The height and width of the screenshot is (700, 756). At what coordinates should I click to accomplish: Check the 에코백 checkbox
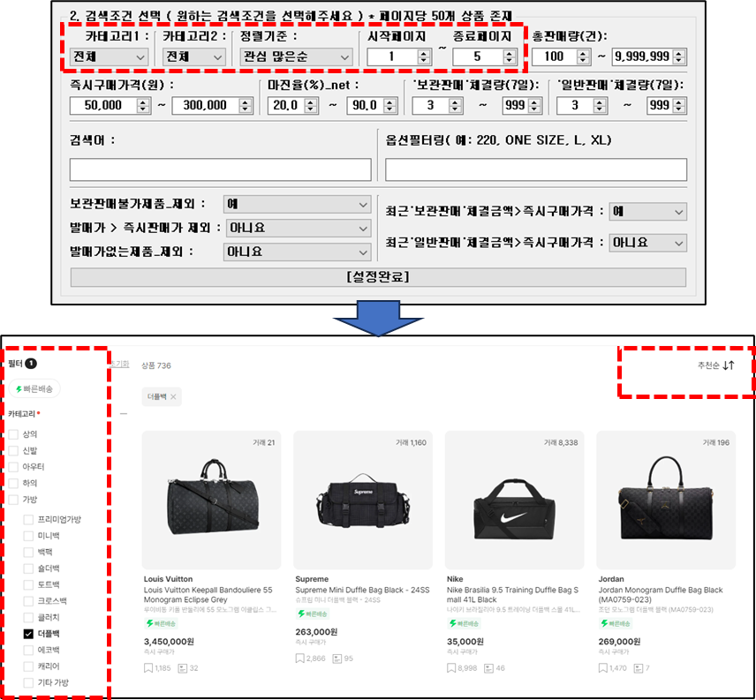(28, 651)
